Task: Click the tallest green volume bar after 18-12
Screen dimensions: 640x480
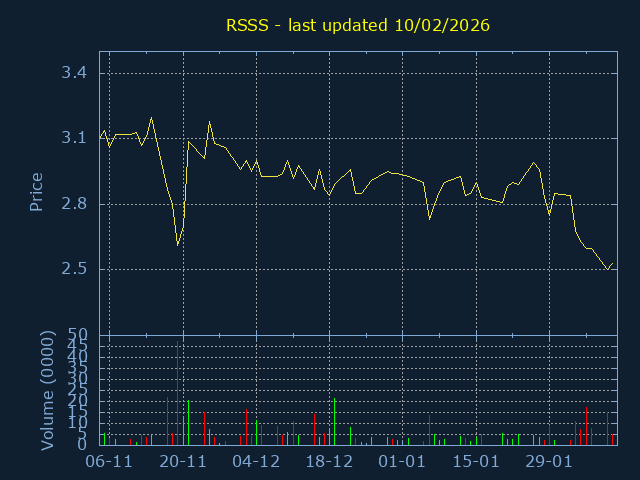Action: click(334, 422)
